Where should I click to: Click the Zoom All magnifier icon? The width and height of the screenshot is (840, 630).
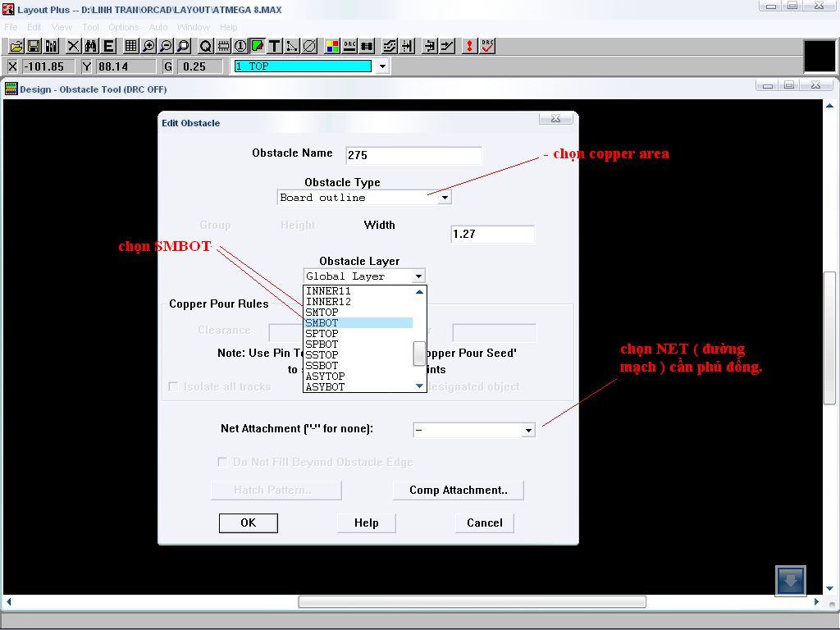(183, 47)
